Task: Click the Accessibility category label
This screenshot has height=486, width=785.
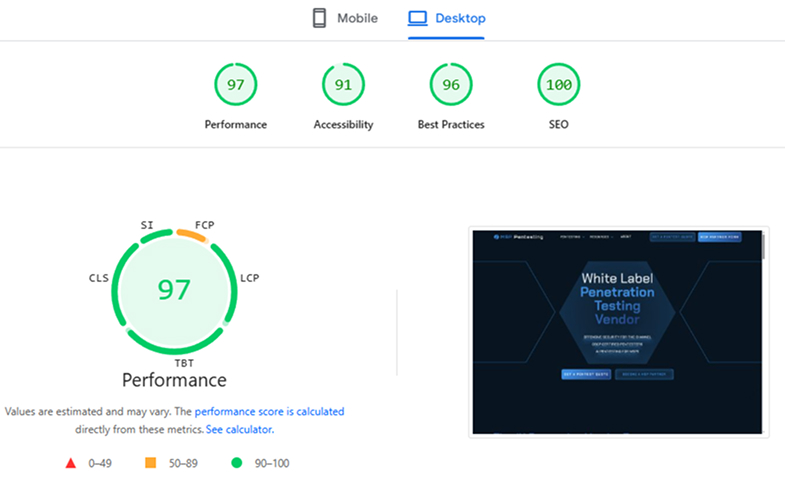Action: [x=343, y=125]
